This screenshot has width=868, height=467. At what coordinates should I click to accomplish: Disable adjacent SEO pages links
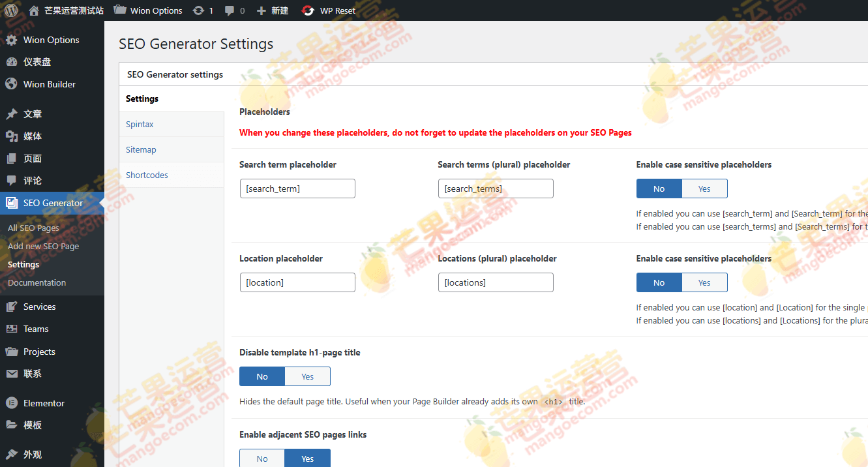tap(262, 459)
